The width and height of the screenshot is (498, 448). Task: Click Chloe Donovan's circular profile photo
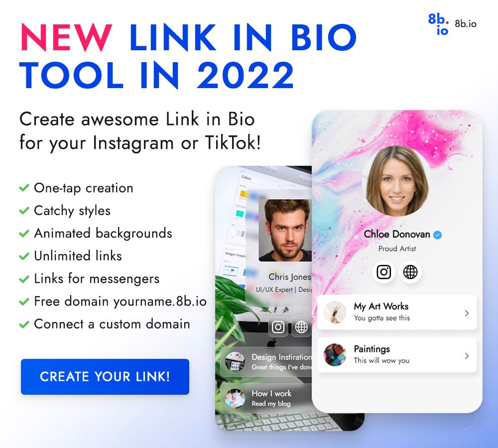coord(397,181)
